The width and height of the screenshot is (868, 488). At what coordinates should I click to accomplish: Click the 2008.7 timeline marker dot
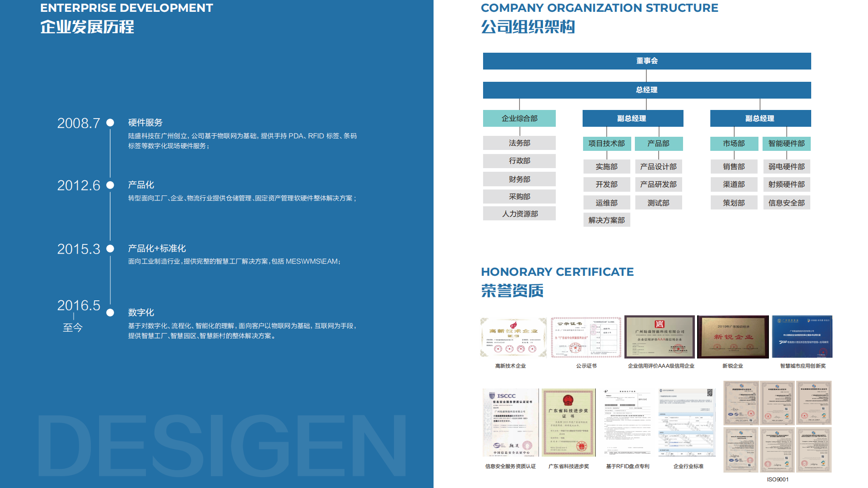pos(110,123)
